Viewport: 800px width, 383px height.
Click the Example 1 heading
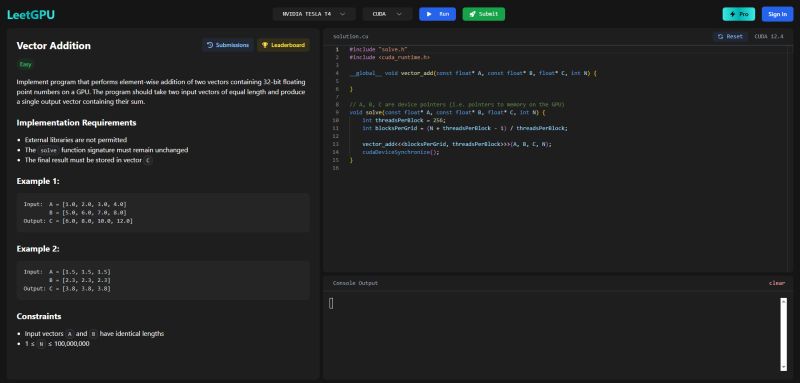[x=38, y=181]
